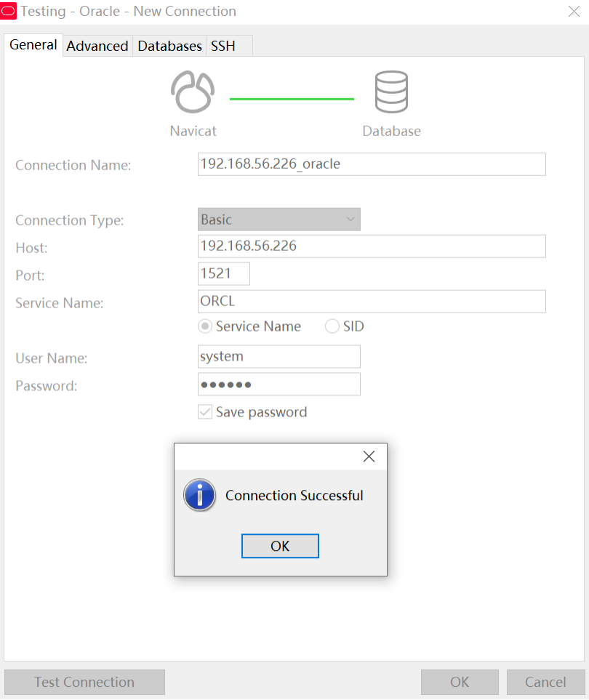The height and width of the screenshot is (700, 589).
Task: Click the 'Password:' label
Action: tap(46, 386)
